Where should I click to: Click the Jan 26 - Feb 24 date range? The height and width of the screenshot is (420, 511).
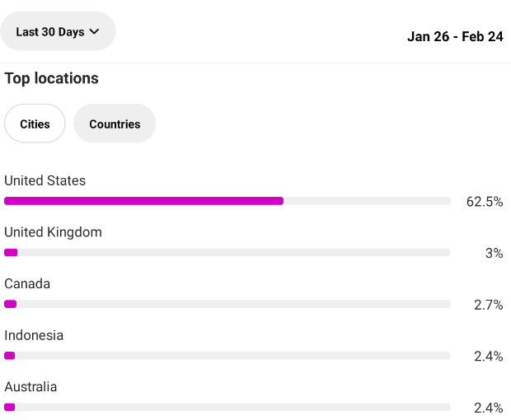(x=455, y=36)
